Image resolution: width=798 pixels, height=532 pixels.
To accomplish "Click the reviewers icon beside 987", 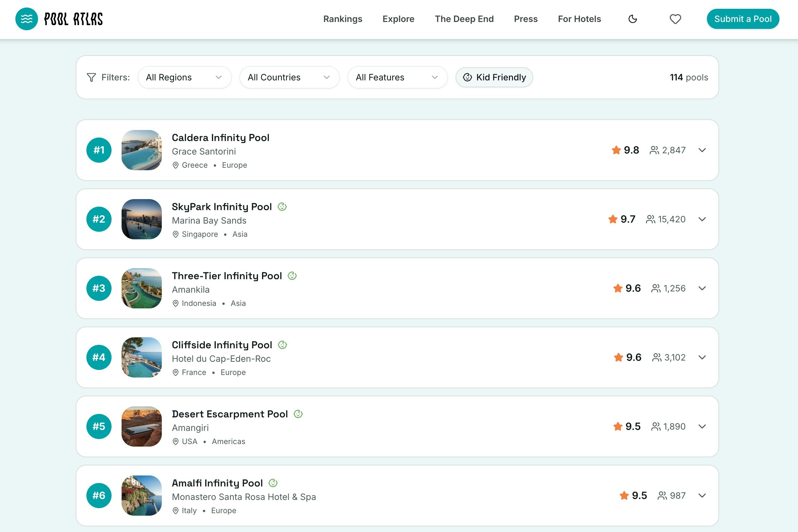I will click(x=662, y=496).
